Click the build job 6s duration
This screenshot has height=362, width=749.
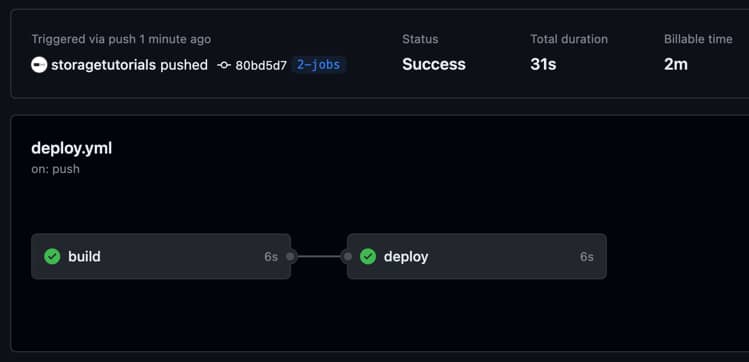point(271,257)
